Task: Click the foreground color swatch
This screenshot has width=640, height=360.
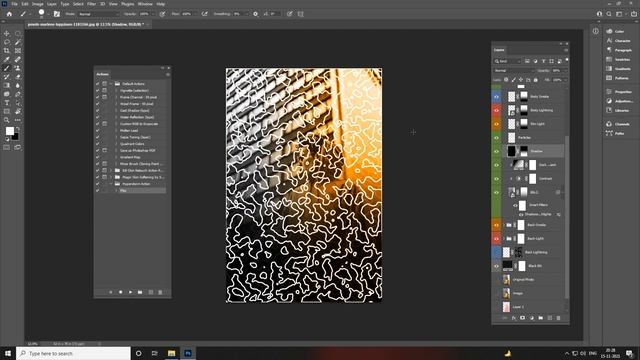Action: click(x=9, y=131)
